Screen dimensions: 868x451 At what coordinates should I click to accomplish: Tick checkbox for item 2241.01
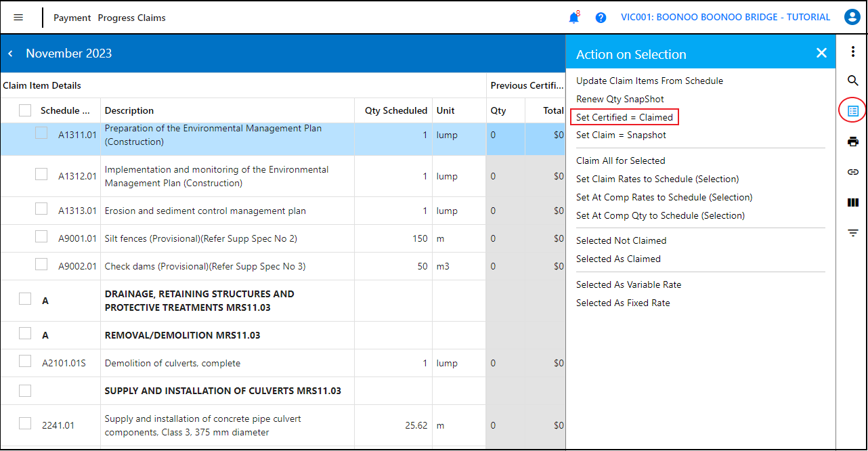pos(25,423)
